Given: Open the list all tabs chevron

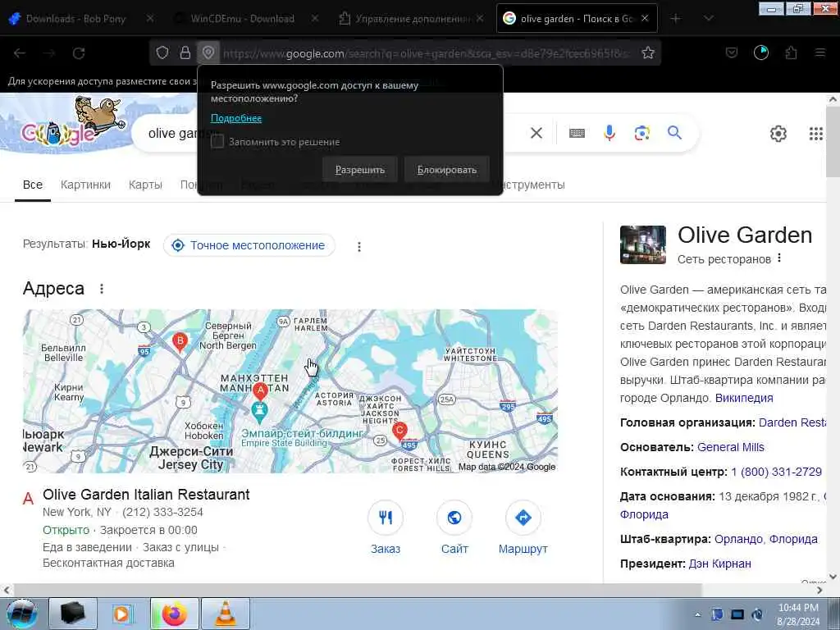Looking at the screenshot, I should [x=709, y=18].
